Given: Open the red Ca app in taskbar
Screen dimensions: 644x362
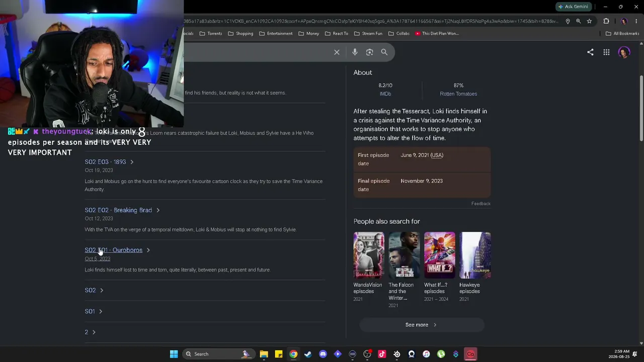Looking at the screenshot, I should [470, 354].
